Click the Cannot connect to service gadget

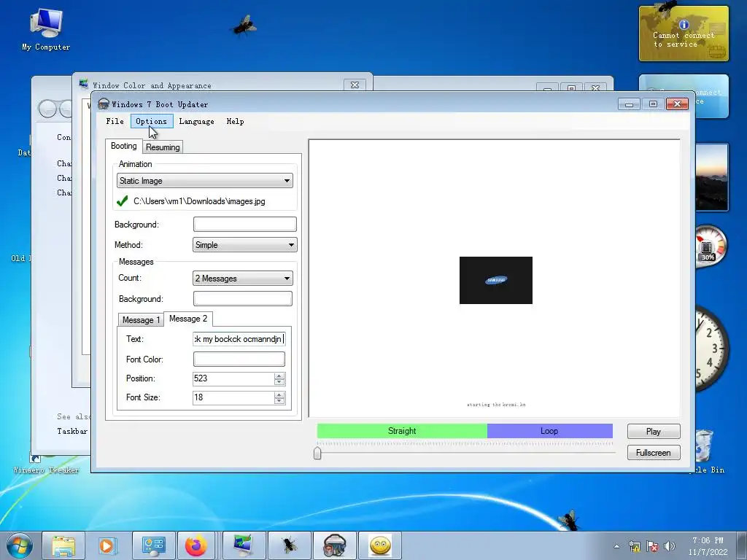[684, 34]
